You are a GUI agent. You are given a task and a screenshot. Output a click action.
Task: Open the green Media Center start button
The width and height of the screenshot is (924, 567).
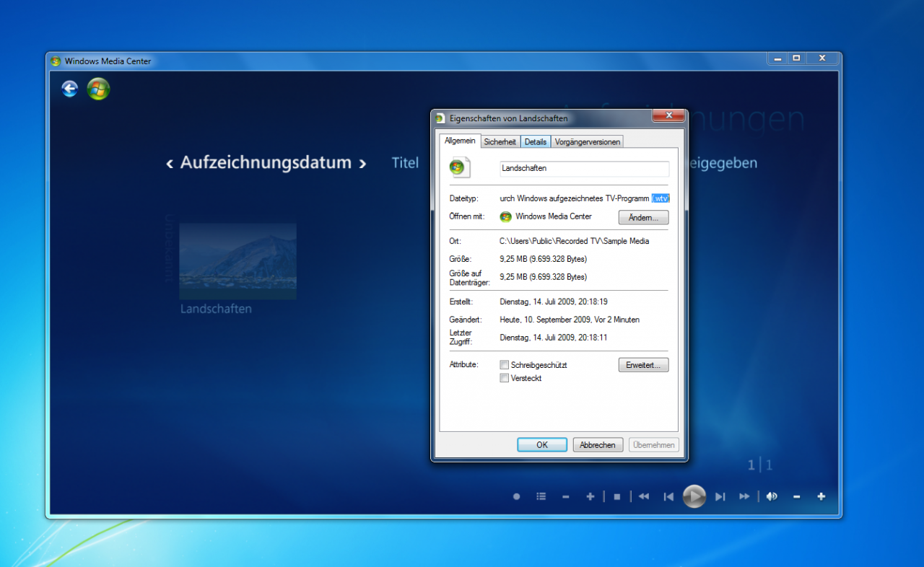click(x=98, y=89)
